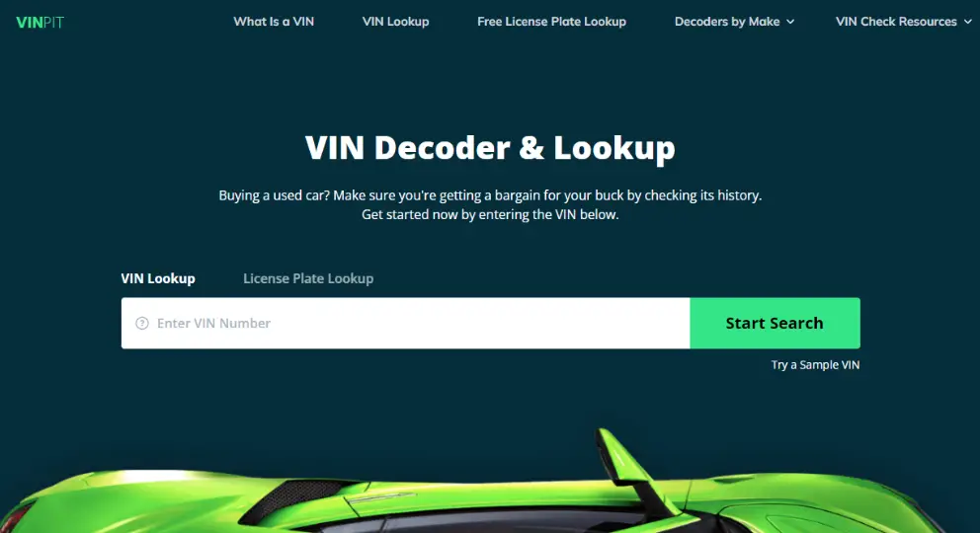Viewport: 980px width, 533px height.
Task: Open Free License Plate Lookup from navigation
Action: coord(552,22)
